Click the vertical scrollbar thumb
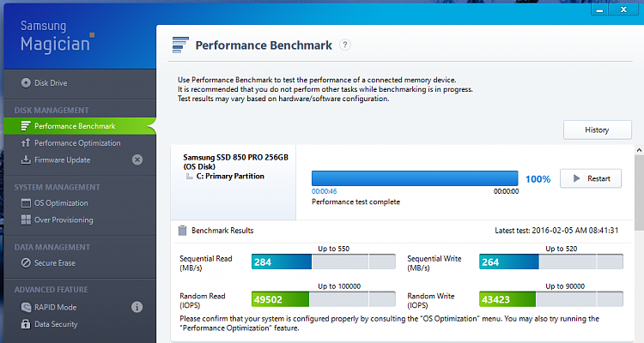Image resolution: width=644 pixels, height=343 pixels. tap(639, 193)
